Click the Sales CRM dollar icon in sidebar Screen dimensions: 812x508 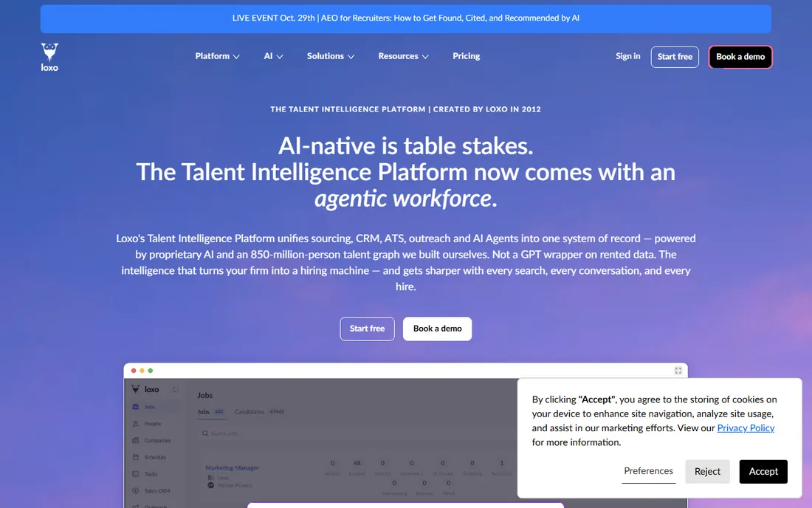136,491
